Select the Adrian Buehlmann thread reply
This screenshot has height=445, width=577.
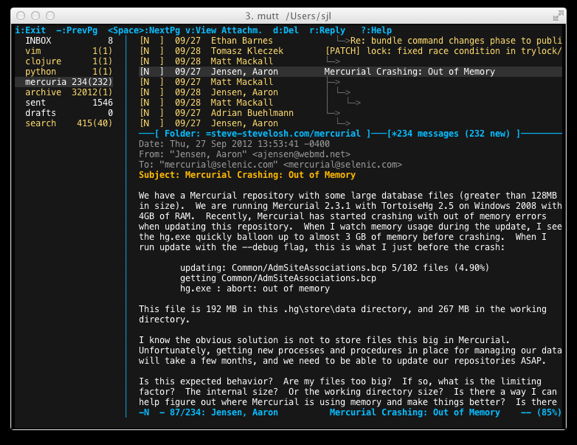coord(350,113)
